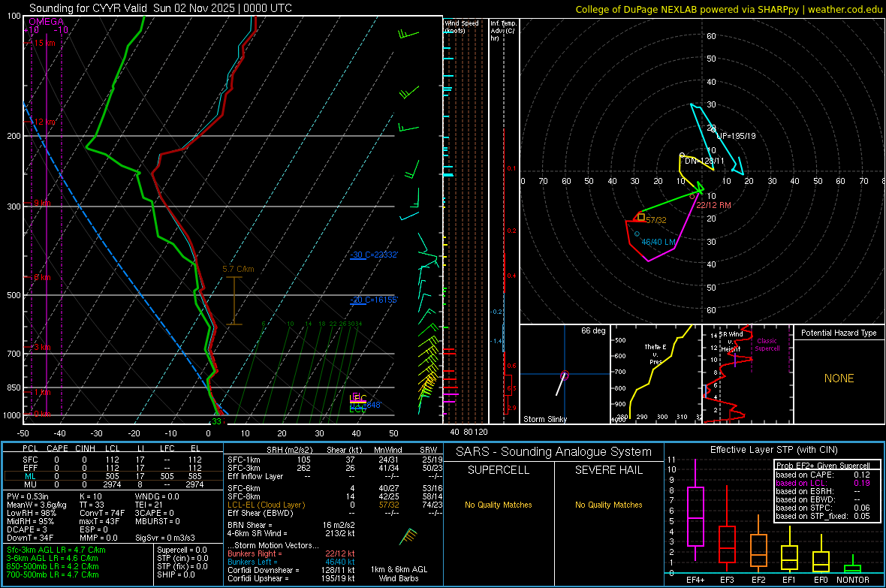Select the "SigSvr = 0 m3/s3" value
Image resolution: width=886 pixels, height=588 pixels.
click(x=165, y=538)
